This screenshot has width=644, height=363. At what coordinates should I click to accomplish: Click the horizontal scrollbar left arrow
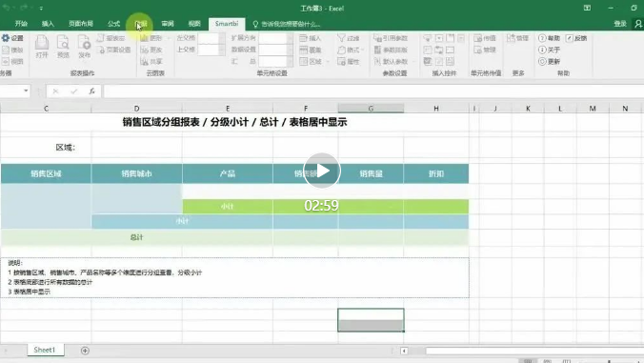[x=404, y=351]
